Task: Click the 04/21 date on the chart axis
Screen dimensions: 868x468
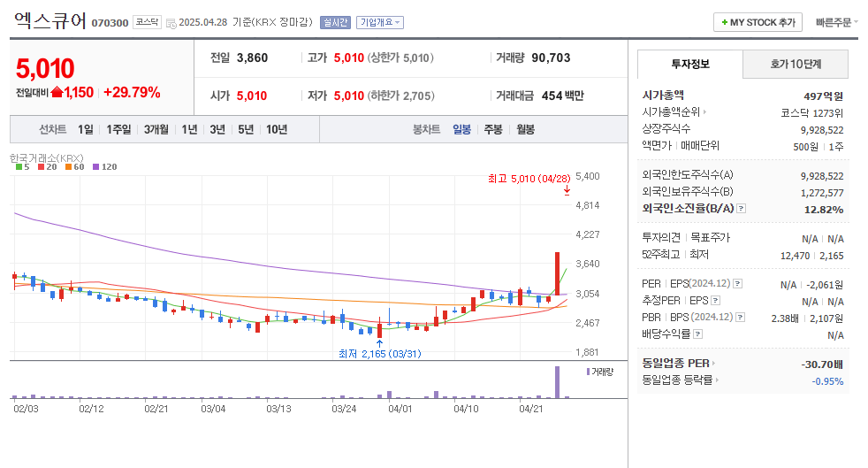Action: [x=530, y=409]
